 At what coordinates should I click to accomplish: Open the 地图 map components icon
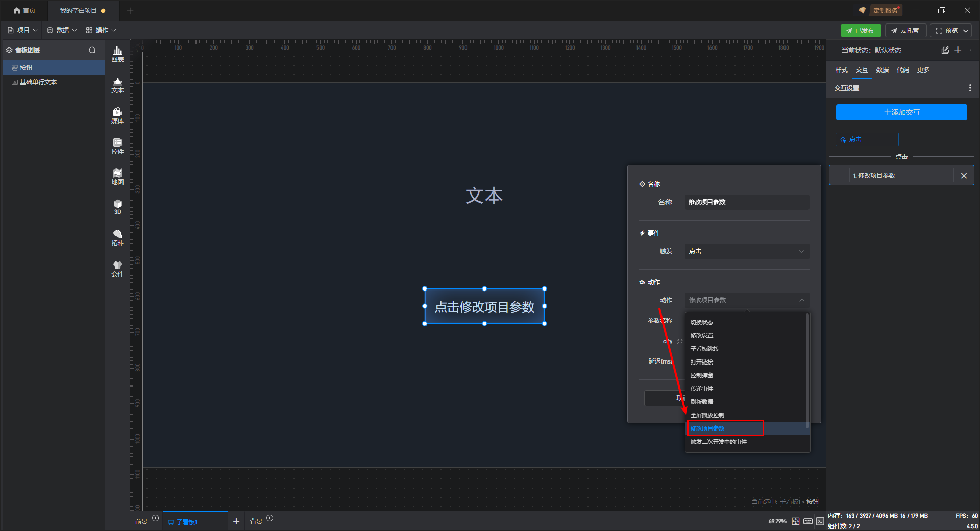117,177
